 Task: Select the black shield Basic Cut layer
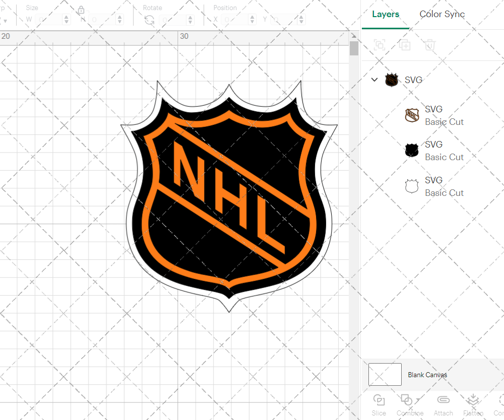[x=434, y=151]
